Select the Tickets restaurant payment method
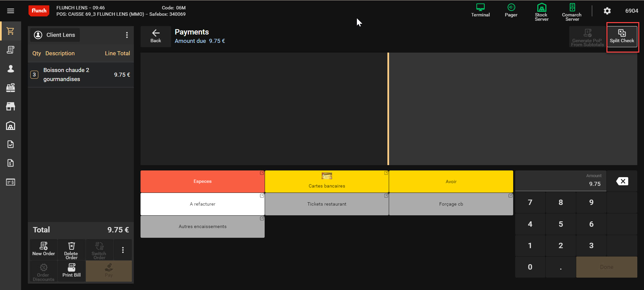This screenshot has width=644, height=290. [x=327, y=204]
